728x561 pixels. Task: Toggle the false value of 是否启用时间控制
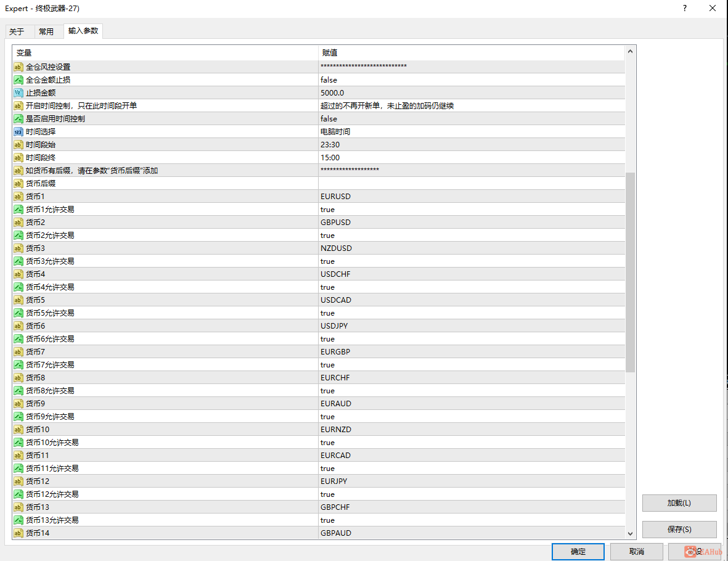pyautogui.click(x=472, y=119)
